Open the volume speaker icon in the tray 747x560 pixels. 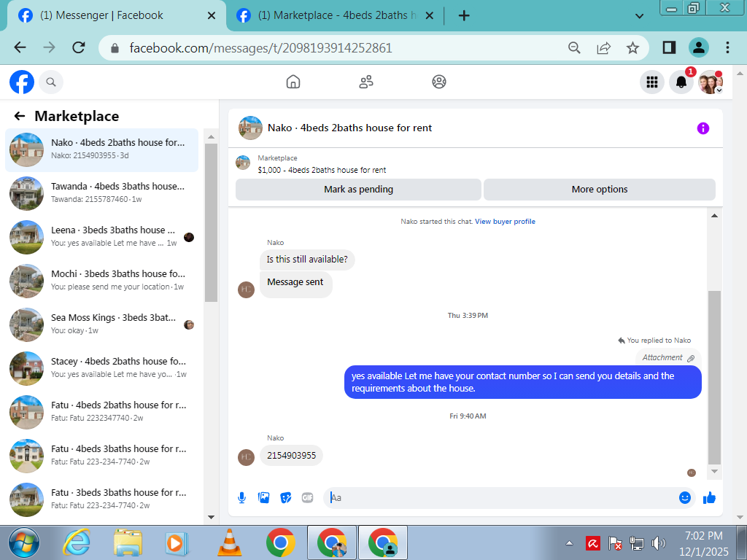[659, 543]
